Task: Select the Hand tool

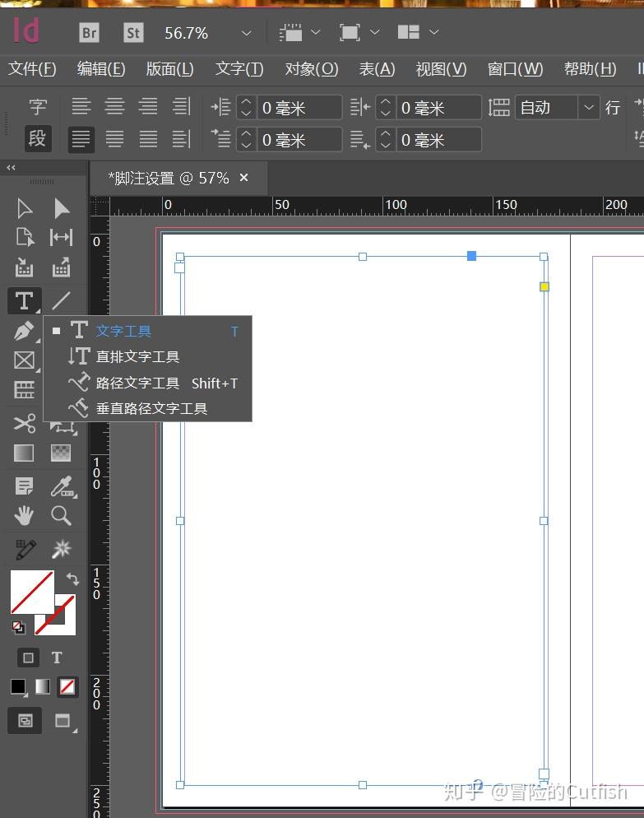Action: click(25, 516)
